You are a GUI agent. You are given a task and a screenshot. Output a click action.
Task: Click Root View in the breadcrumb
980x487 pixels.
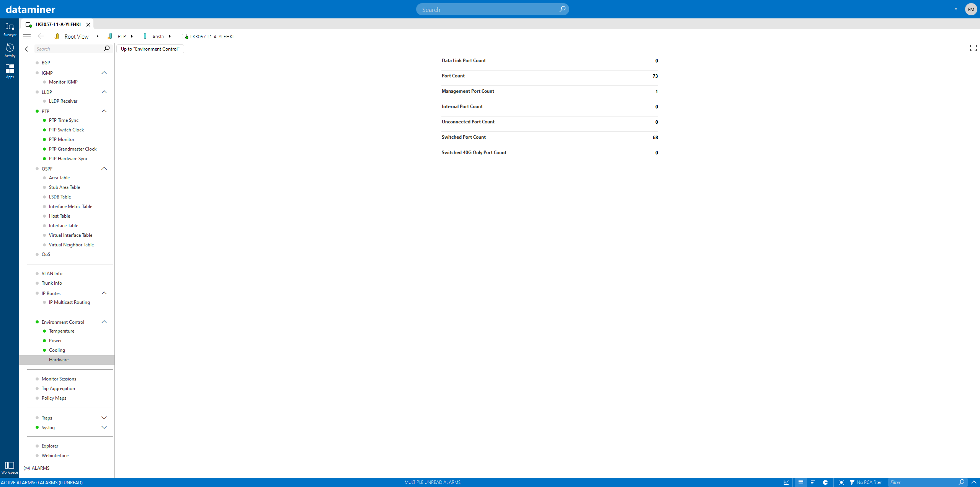pyautogui.click(x=77, y=36)
